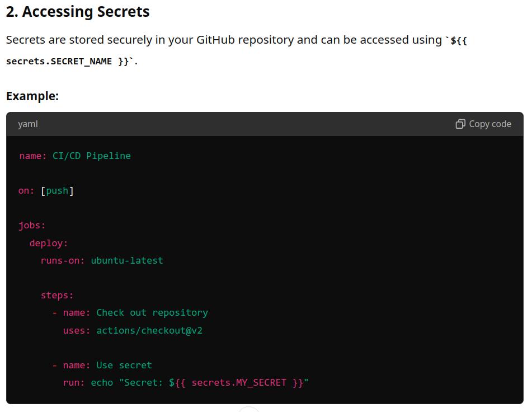Viewport: 532px width, 412px height.
Task: Click the round button below code block
Action: pos(249,410)
